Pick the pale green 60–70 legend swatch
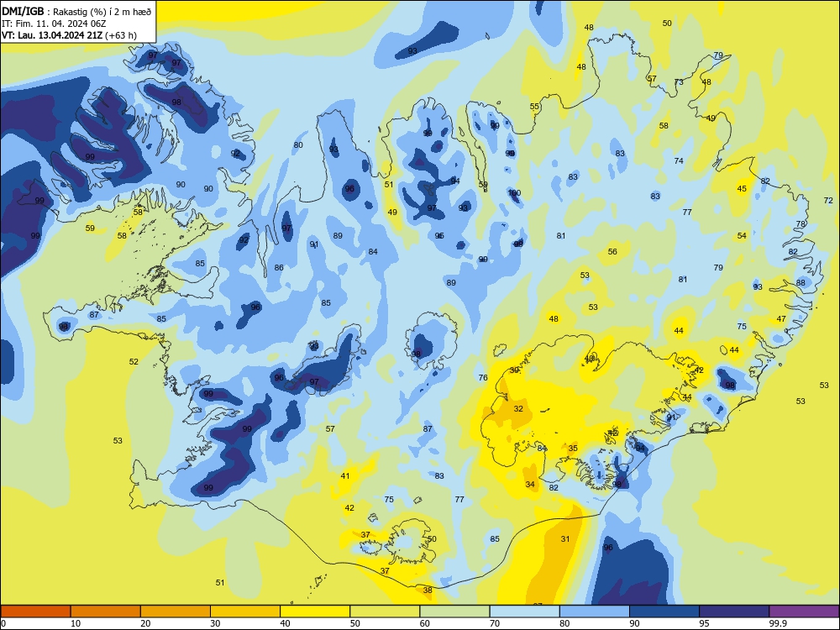 click(454, 612)
